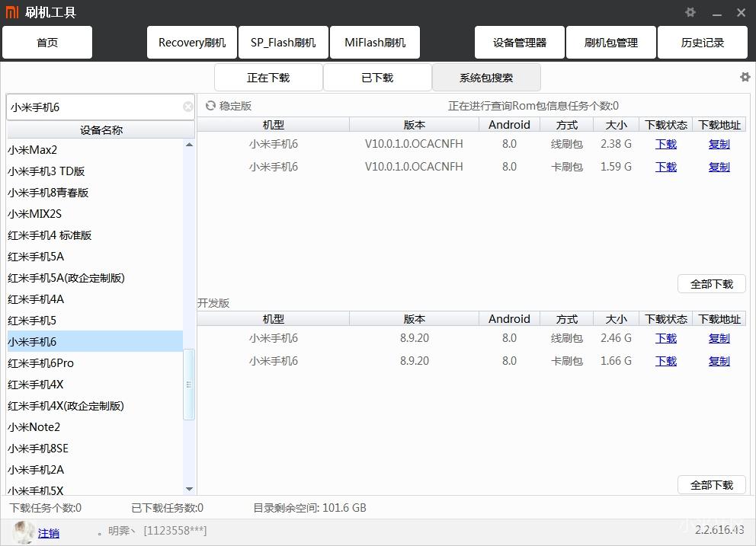Screen dimensions: 756x546
Task: Sort stable table by 大小 column
Action: pyautogui.click(x=617, y=125)
